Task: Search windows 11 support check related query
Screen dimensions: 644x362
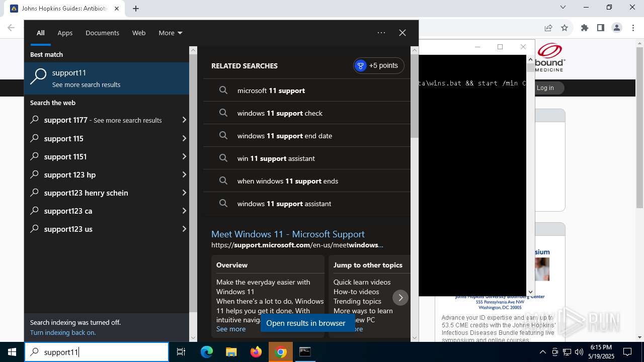Action: 307,113
